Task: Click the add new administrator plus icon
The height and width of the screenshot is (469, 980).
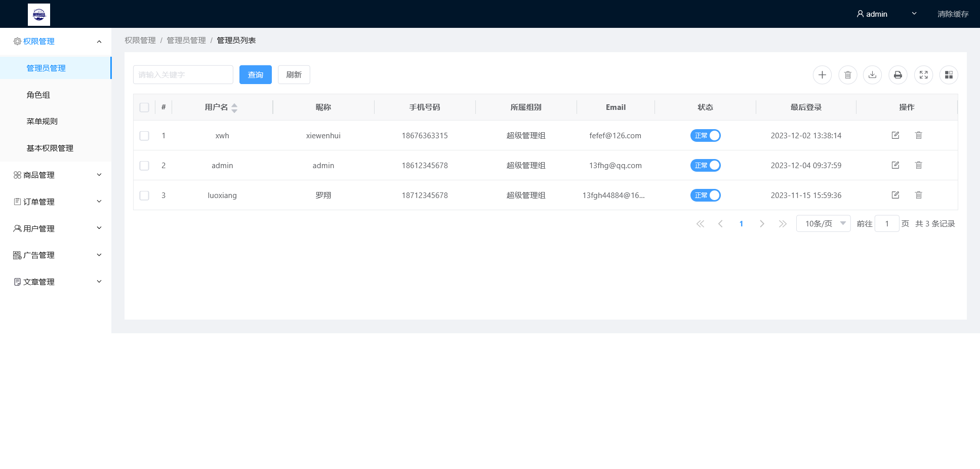Action: tap(822, 75)
